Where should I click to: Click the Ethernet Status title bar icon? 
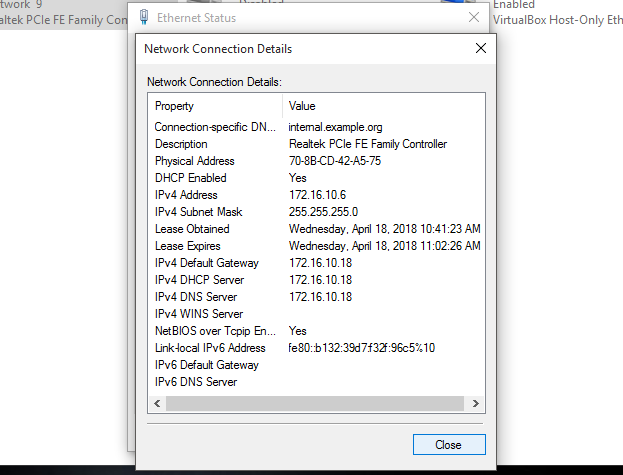click(144, 17)
